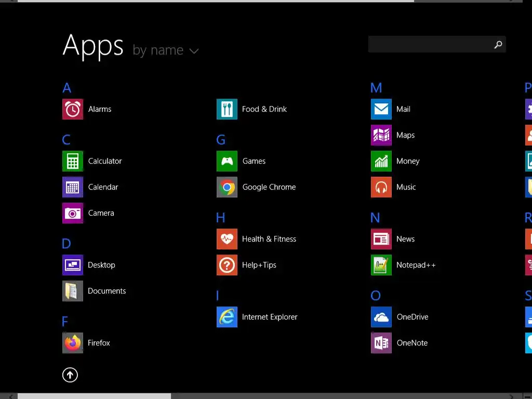Open the Games controller icon
This screenshot has width=532, height=399.
227,161
